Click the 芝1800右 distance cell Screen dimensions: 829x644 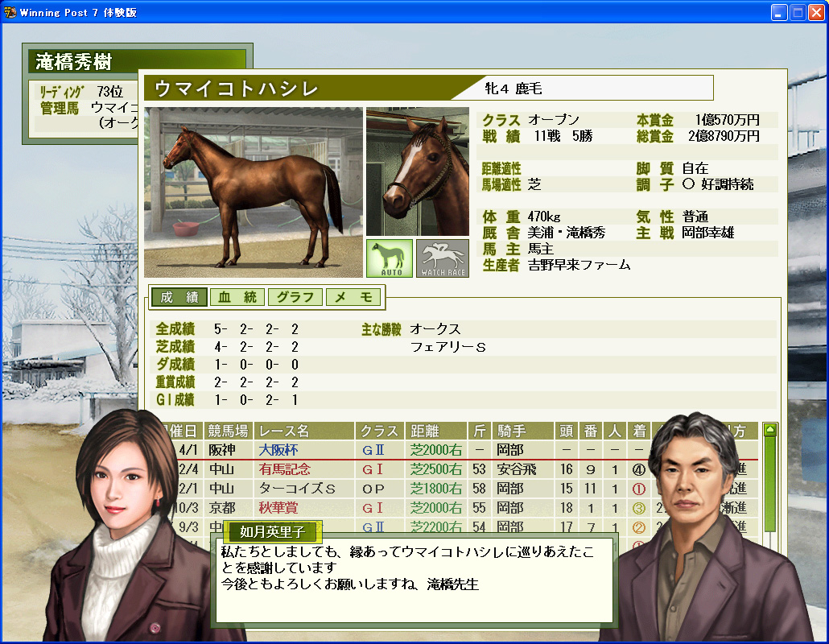click(x=436, y=489)
